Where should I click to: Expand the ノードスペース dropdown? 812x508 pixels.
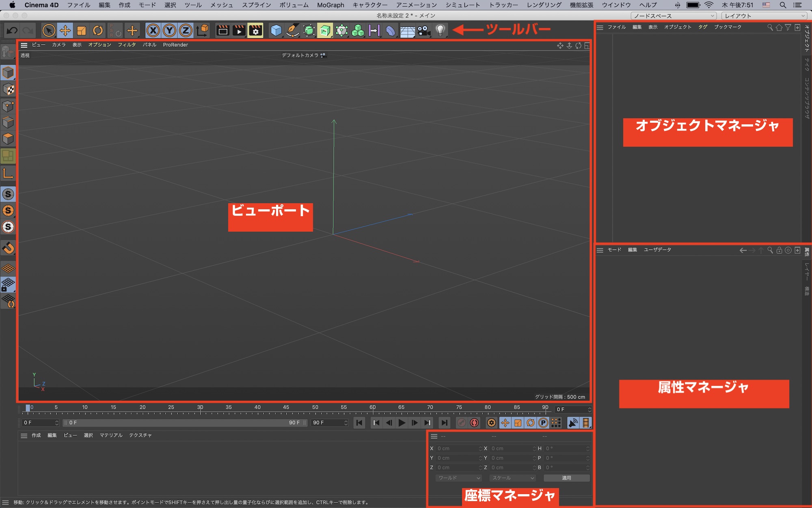[674, 16]
